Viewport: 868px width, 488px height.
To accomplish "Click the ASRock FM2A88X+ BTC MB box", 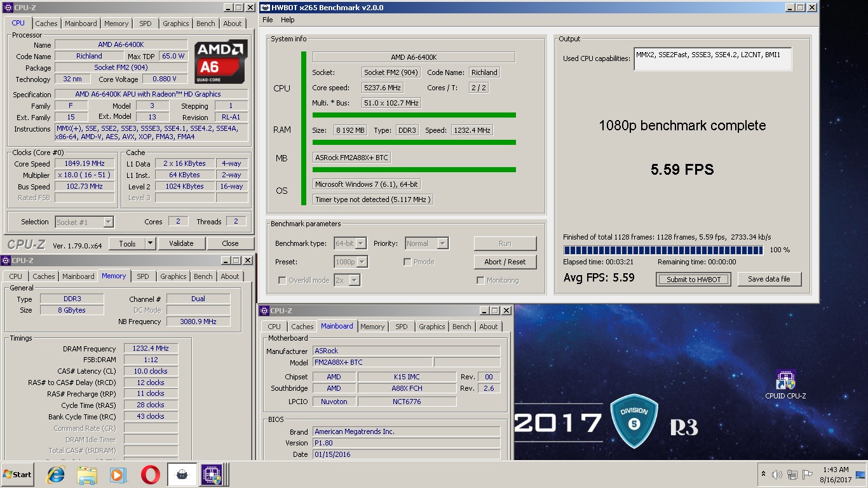I will [x=351, y=158].
